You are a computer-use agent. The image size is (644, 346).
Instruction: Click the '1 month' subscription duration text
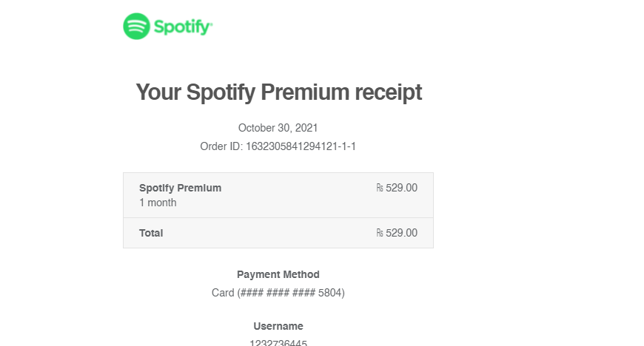(158, 203)
